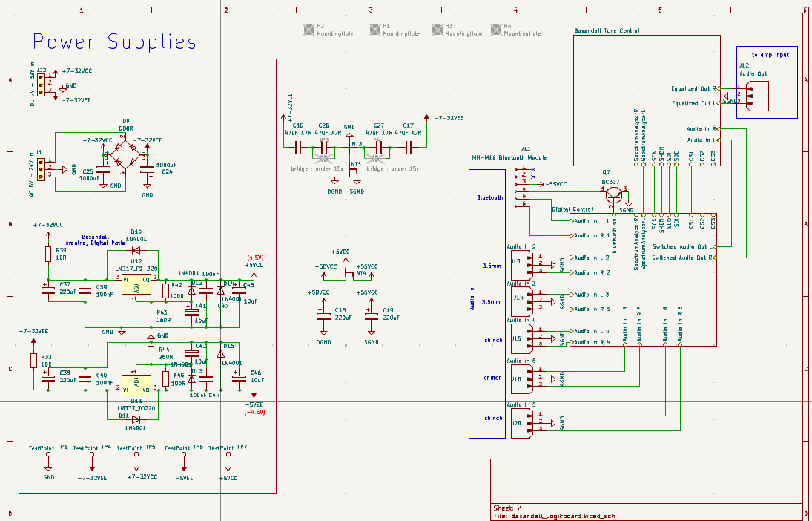Select mounting hole H1 symbol
Viewport: 812px width, 521px height.
pos(375,30)
